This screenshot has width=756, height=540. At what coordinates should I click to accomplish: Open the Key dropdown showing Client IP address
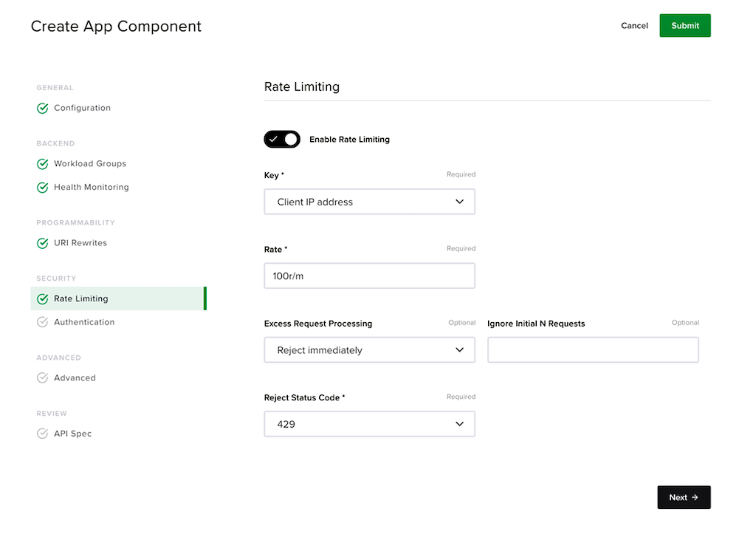click(x=369, y=202)
